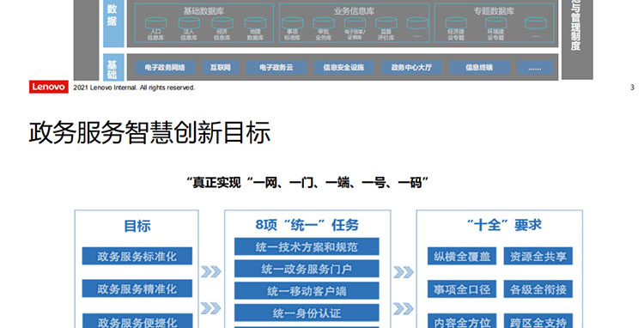Select the 电子政务云 block
The image size is (644, 328).
pyautogui.click(x=276, y=67)
